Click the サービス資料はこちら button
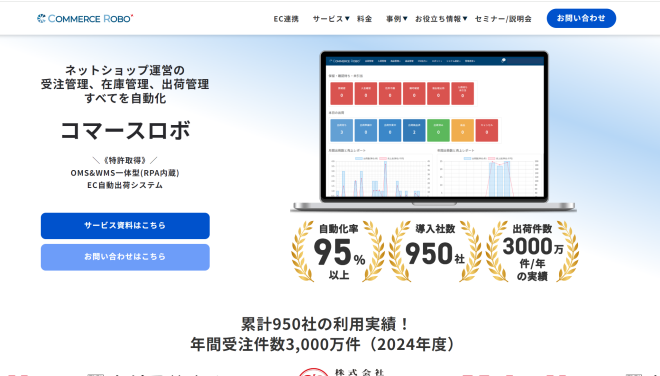This screenshot has width=660, height=376. click(125, 226)
